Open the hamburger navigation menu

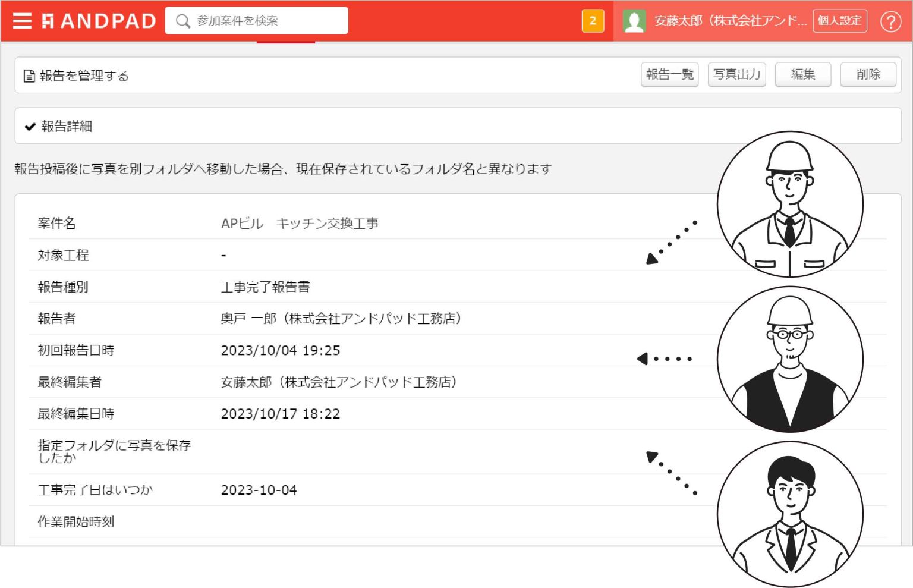22,21
